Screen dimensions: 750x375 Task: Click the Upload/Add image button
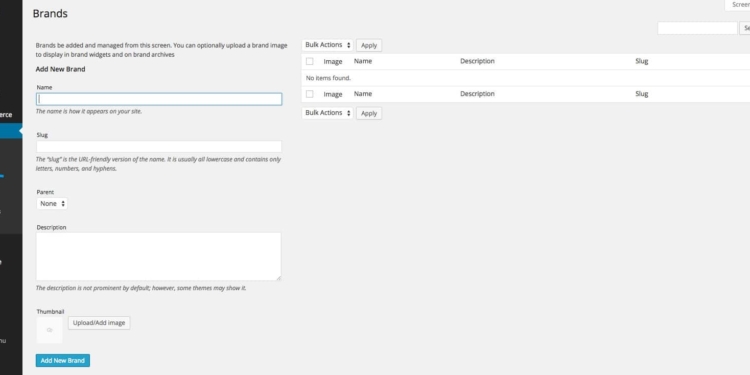point(99,323)
